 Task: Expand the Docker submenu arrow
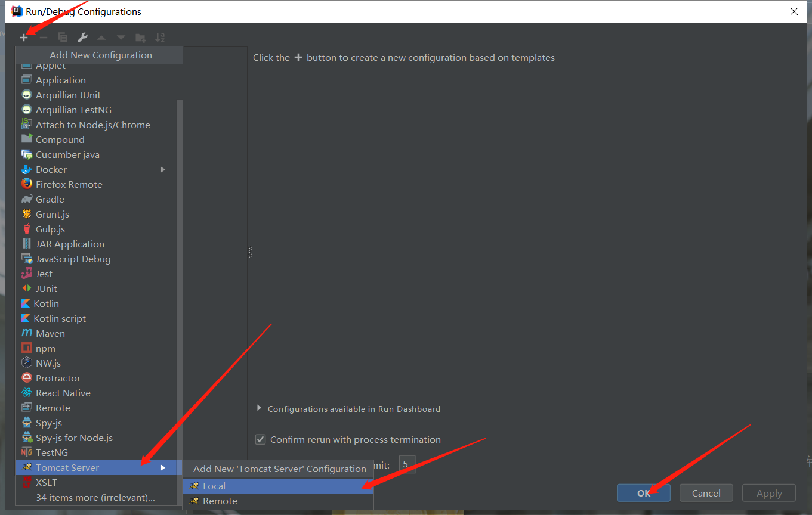pos(163,169)
